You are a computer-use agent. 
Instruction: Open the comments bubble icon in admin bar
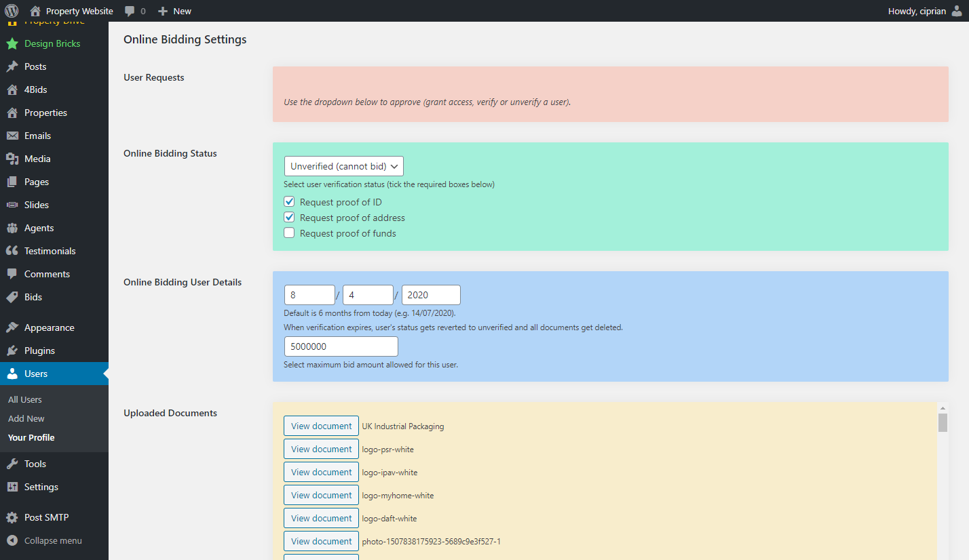coord(130,11)
